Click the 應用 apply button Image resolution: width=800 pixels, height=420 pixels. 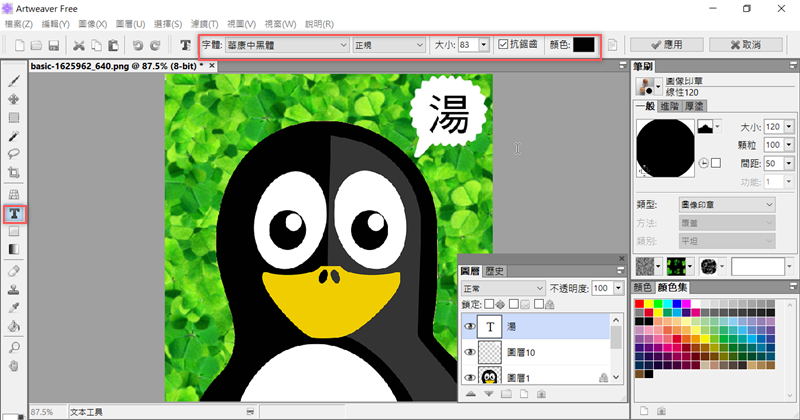pyautogui.click(x=664, y=45)
